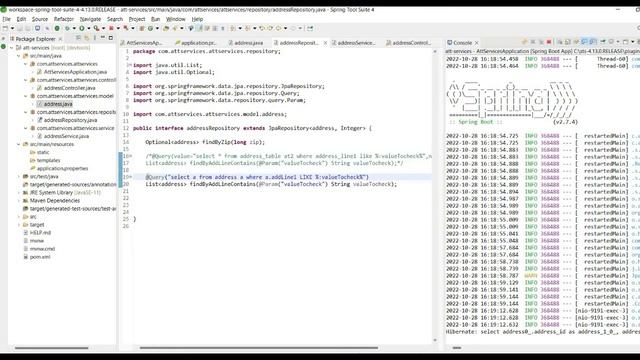
Task: Open the Help menu
Action: 197,19
